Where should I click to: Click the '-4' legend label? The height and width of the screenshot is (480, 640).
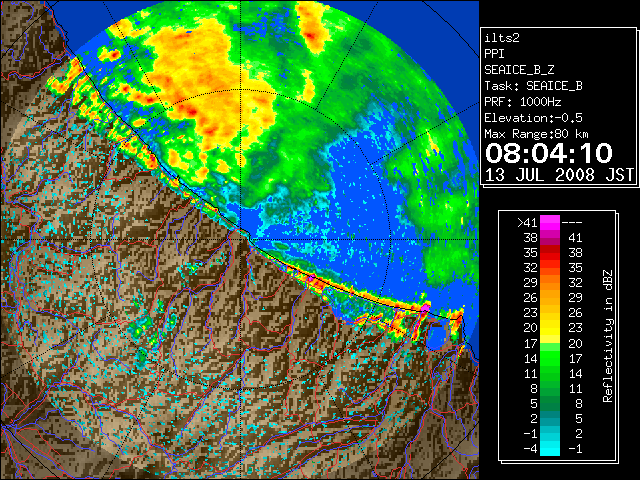click(530, 448)
